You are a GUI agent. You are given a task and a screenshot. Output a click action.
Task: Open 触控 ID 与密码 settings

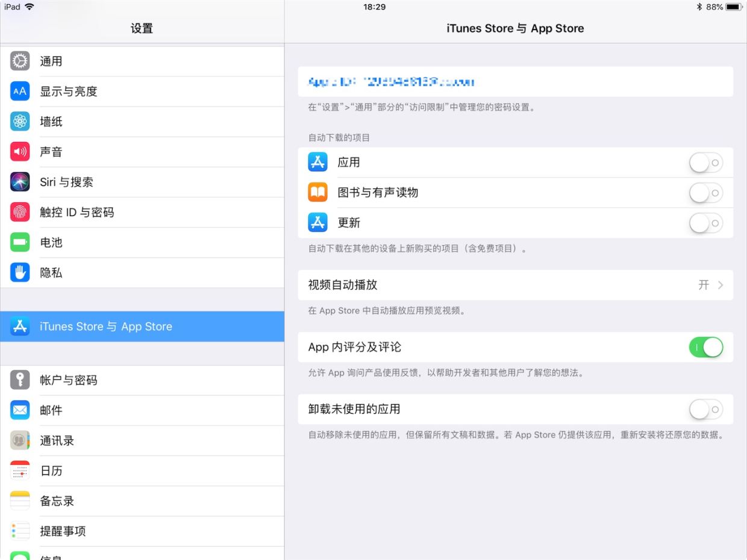142,212
